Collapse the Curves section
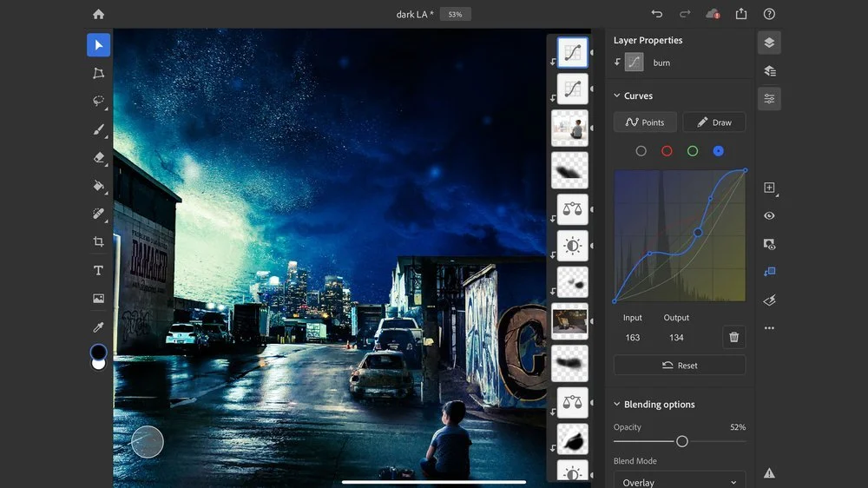Viewport: 868px width, 488px height. [616, 96]
